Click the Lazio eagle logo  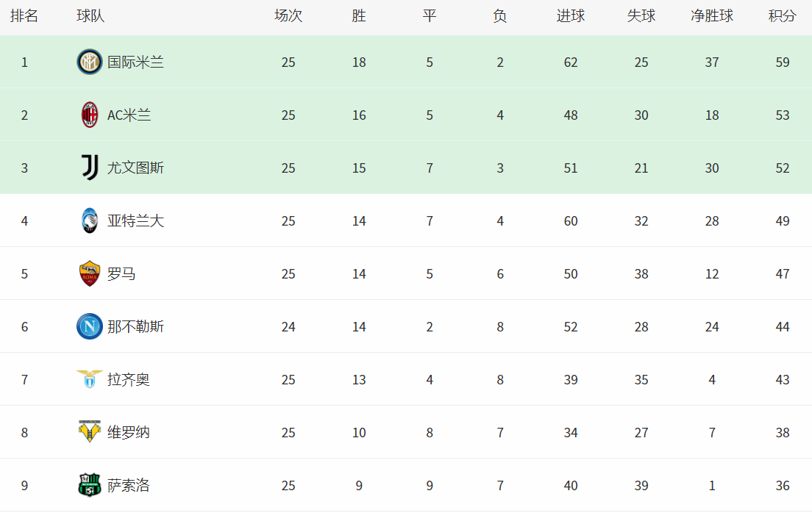coord(90,379)
